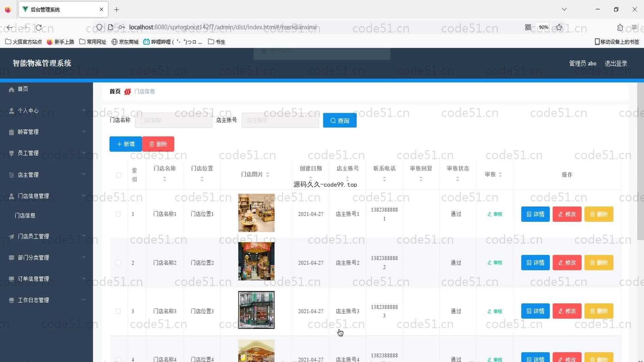Open the 火狐官方站点 bookmark folder
Screen dimensions: 644x362
(23, 42)
